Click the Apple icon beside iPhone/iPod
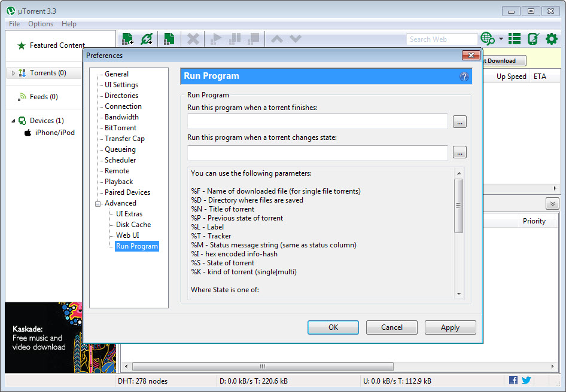This screenshot has width=566, height=392. (x=28, y=133)
